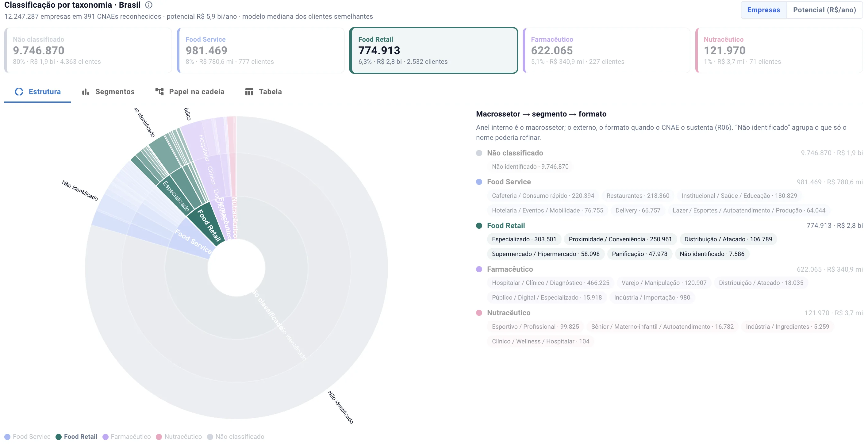Toggle Food Service in the chart legend

pyautogui.click(x=28, y=437)
